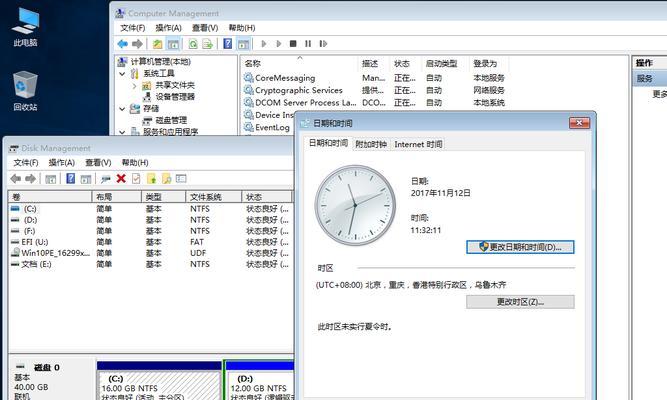Expand the 共享文件夹 tree node

click(x=134, y=86)
